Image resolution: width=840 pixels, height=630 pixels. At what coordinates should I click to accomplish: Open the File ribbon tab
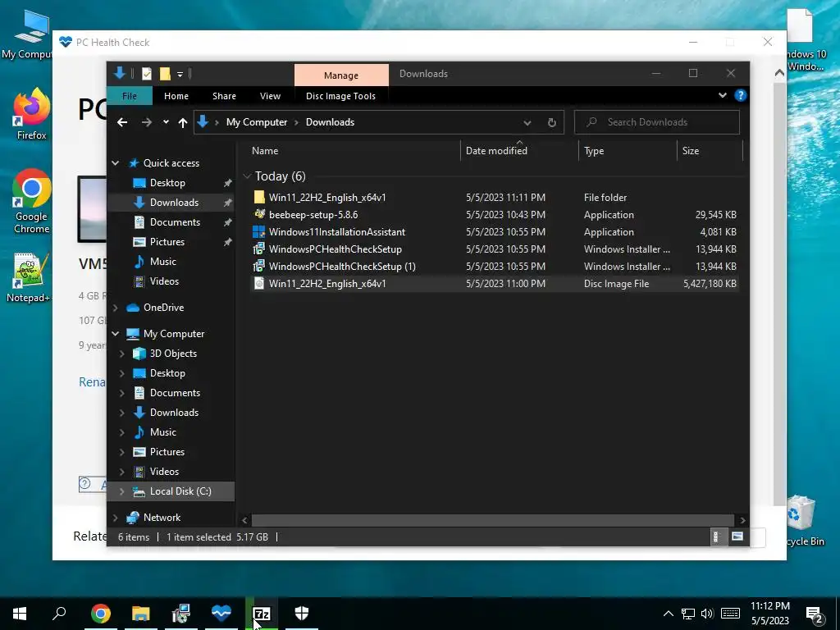coord(130,96)
